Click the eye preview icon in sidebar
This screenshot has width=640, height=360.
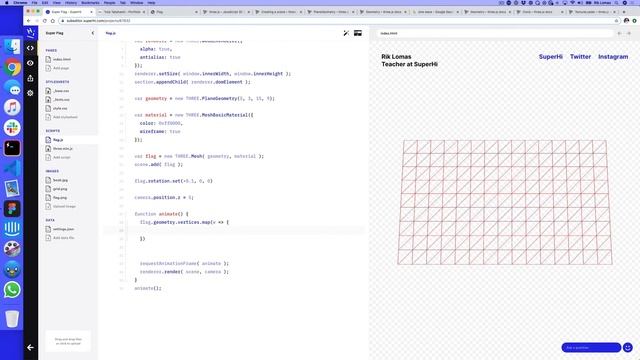pyautogui.click(x=30, y=63)
